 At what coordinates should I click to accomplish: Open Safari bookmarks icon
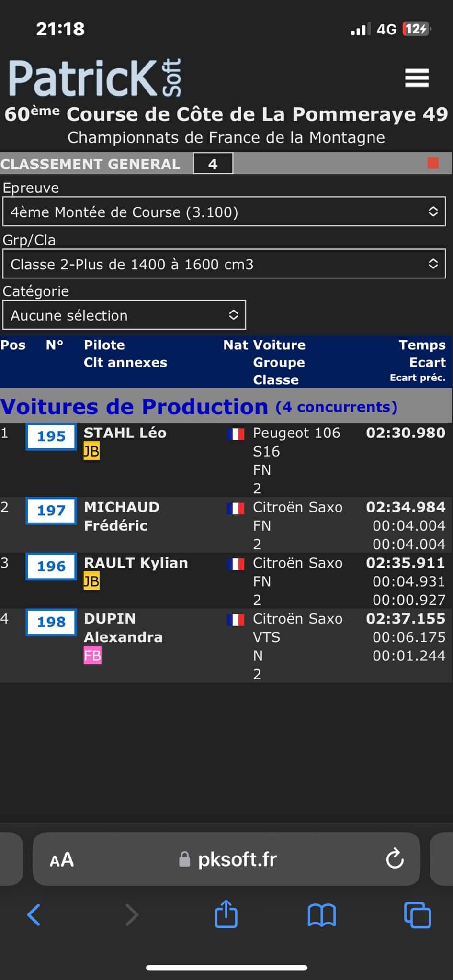click(322, 915)
